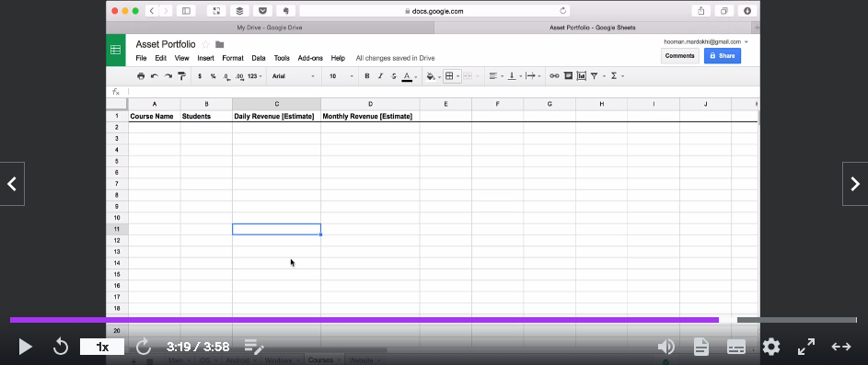
Task: Click the insert chart icon
Action: (581, 76)
